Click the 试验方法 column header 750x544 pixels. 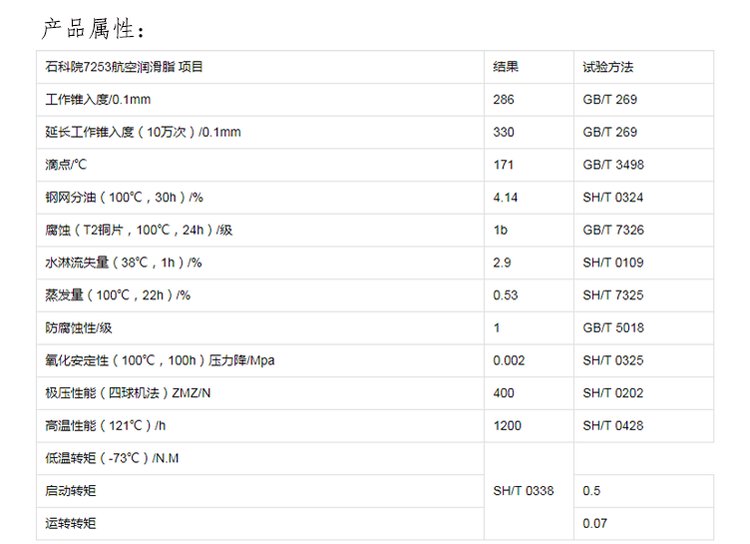(607, 67)
